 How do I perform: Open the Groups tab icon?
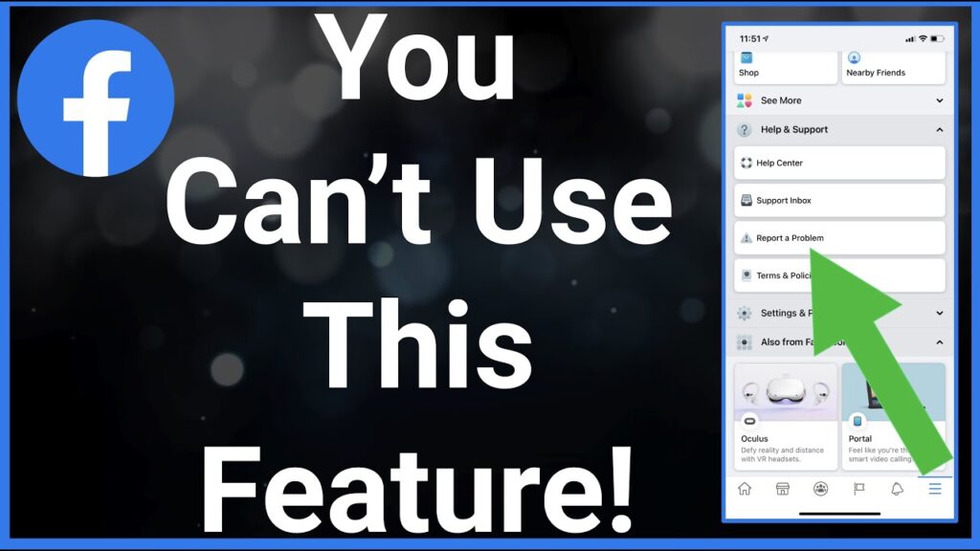pyautogui.click(x=820, y=489)
